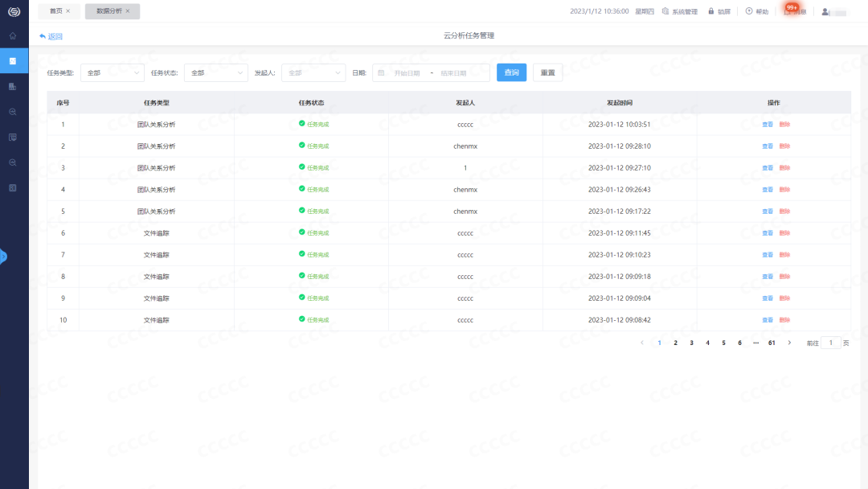This screenshot has height=489, width=868.
Task: Expand the sidebar with the arrow handle
Action: pos(2,257)
